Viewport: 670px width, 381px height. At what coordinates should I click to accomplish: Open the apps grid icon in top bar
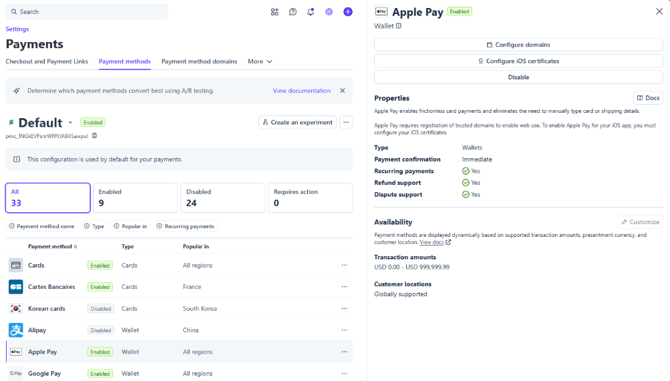click(x=275, y=12)
